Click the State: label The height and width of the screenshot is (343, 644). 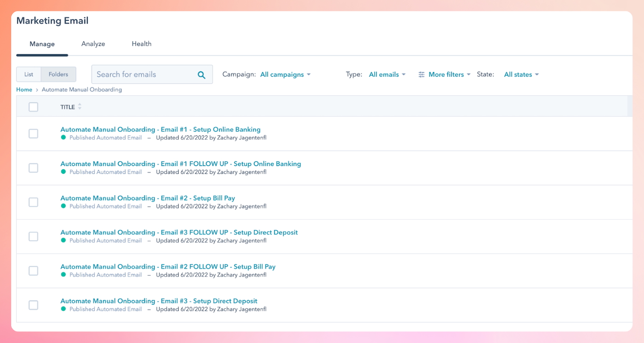(x=485, y=74)
